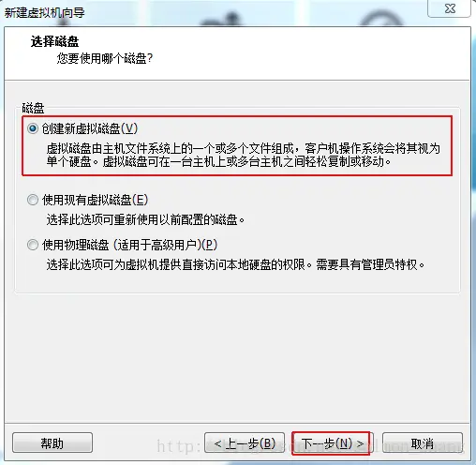Click the blank gray area below the 磁盘 group box
The height and width of the screenshot is (465, 476).
(x=237, y=356)
